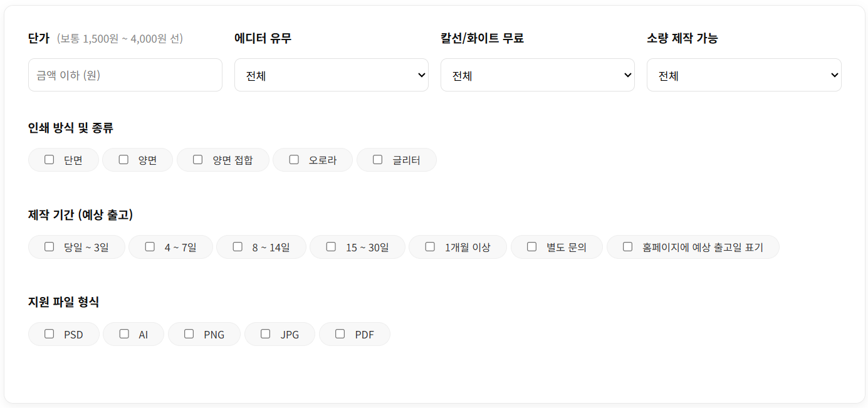Open the 에디터 유무 dropdown

click(x=331, y=75)
